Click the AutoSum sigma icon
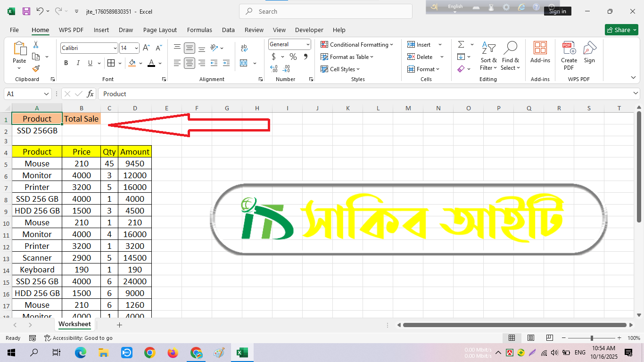The image size is (644, 362). [x=461, y=44]
